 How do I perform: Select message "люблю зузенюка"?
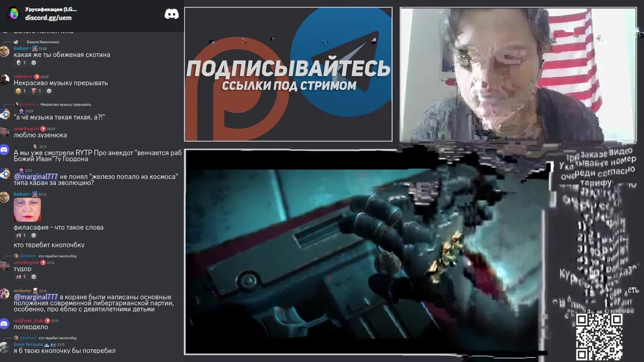click(x=40, y=135)
